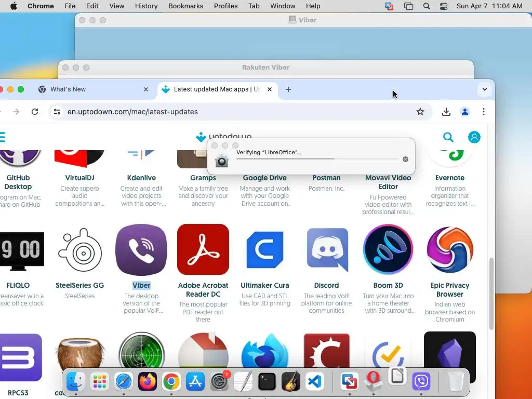
Task: Open the Trash in the Dock
Action: pos(456,381)
